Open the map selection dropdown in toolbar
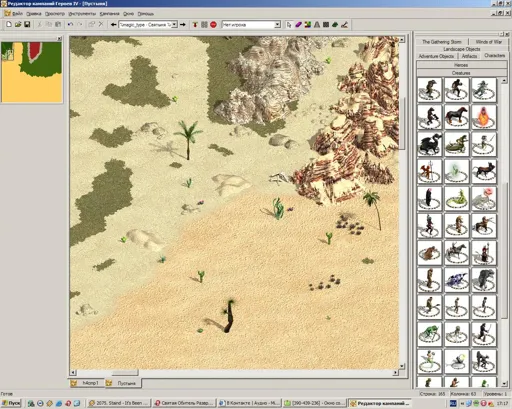Image resolution: width=512 pixels, height=409 pixels. point(148,25)
